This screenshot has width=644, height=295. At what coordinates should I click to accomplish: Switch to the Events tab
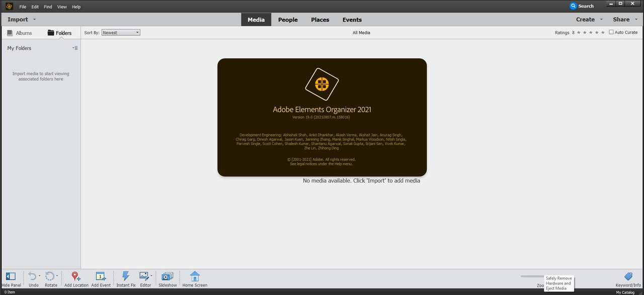352,20
